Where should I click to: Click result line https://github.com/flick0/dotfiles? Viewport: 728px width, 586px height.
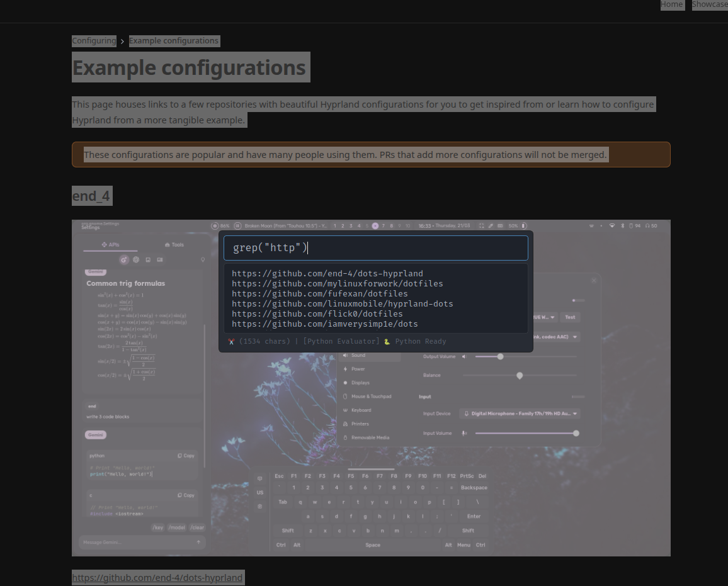(317, 314)
